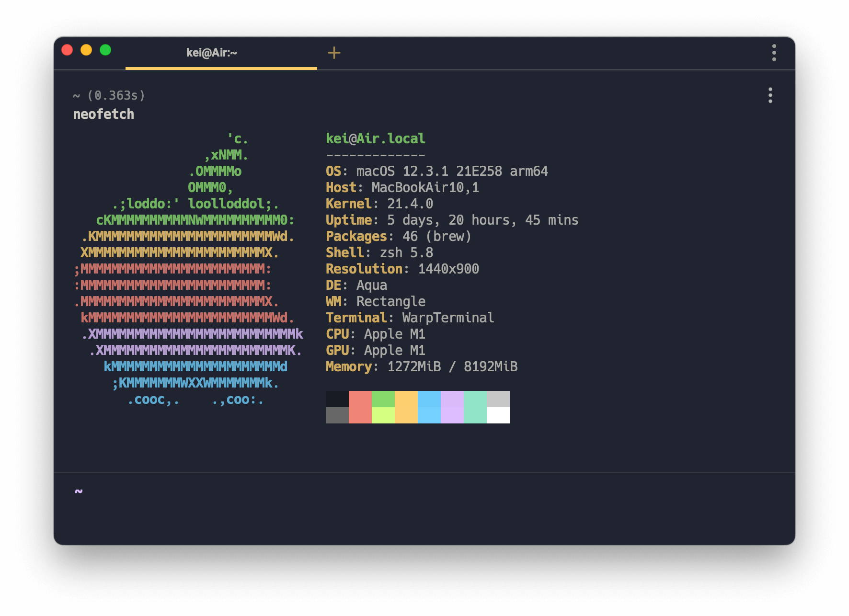
Task: Click the Memory value 1272MiB / 8192MiB
Action: point(452,366)
